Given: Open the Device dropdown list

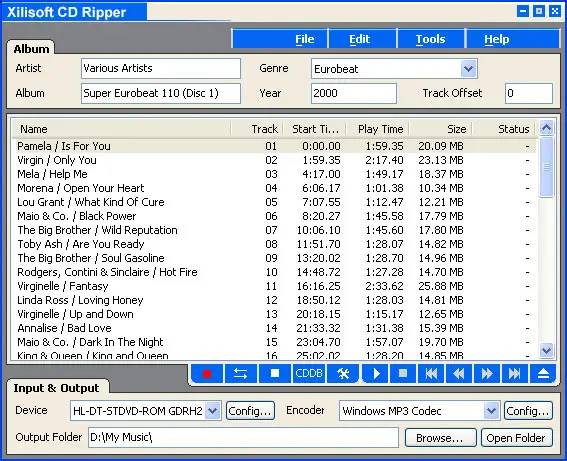Looking at the screenshot, I should pos(213,411).
